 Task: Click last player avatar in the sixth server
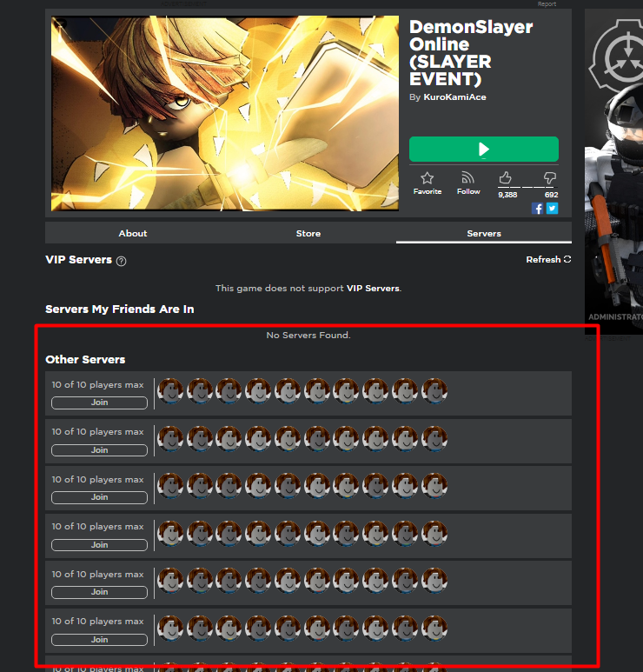click(434, 628)
